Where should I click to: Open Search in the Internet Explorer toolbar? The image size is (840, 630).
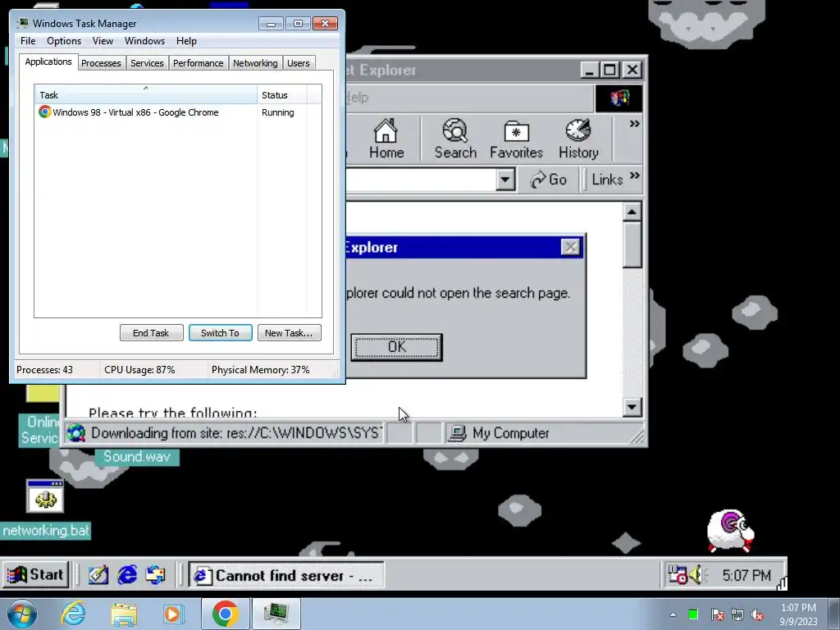(x=455, y=139)
